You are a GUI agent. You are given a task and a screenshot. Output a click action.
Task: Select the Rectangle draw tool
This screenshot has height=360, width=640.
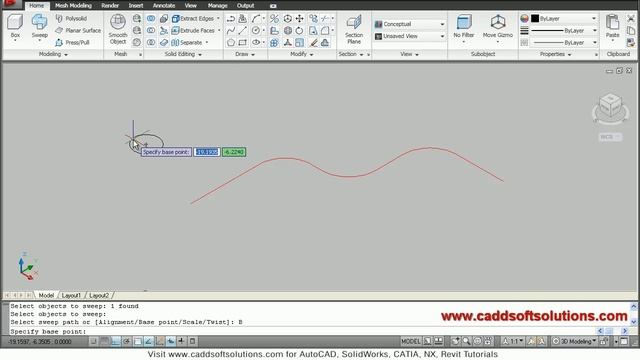243,42
